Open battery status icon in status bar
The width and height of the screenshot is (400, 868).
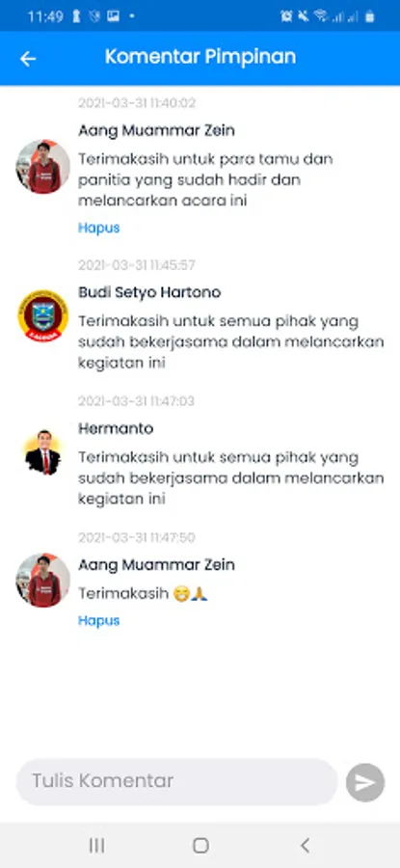[x=369, y=16]
